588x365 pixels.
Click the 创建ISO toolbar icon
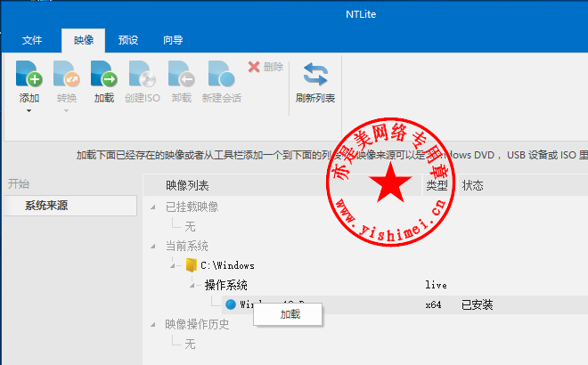[143, 74]
